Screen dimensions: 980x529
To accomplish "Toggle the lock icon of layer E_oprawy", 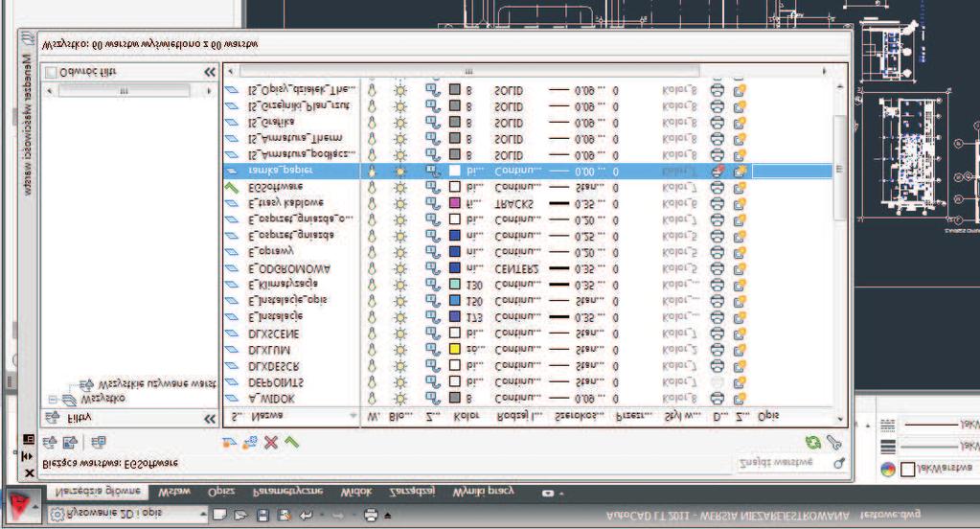I will (432, 252).
